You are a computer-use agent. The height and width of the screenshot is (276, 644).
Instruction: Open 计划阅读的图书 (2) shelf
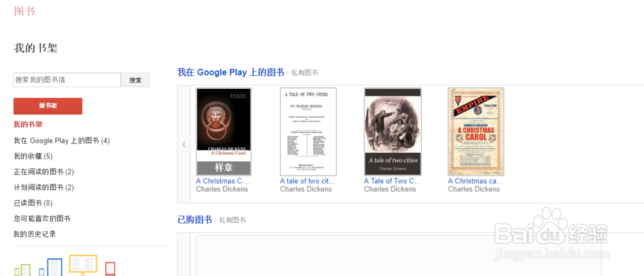[44, 187]
